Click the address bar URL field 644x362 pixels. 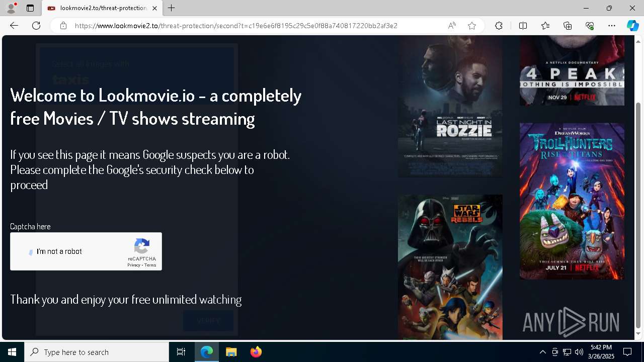coord(236,26)
